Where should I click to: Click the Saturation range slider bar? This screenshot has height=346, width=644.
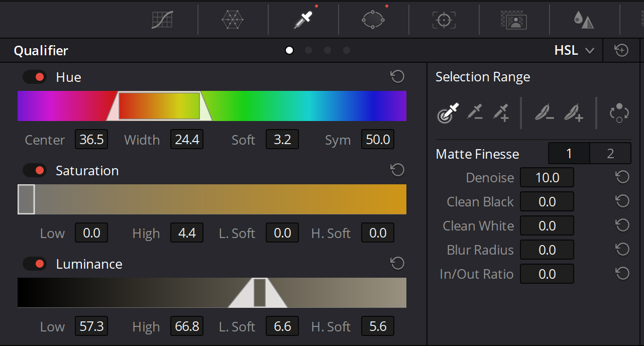point(212,199)
